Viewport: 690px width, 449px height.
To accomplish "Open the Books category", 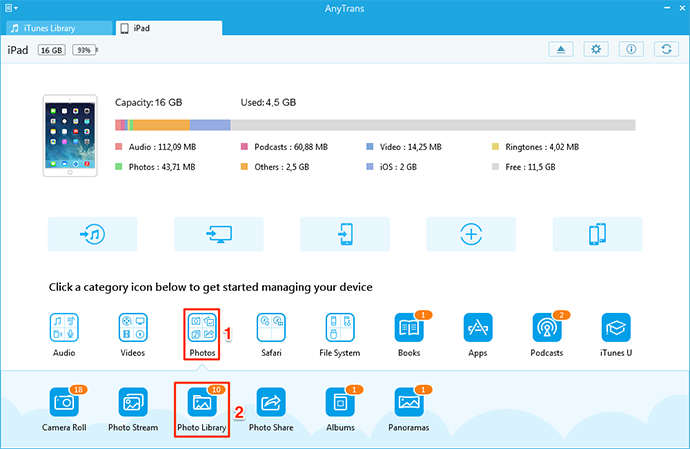I will (409, 328).
